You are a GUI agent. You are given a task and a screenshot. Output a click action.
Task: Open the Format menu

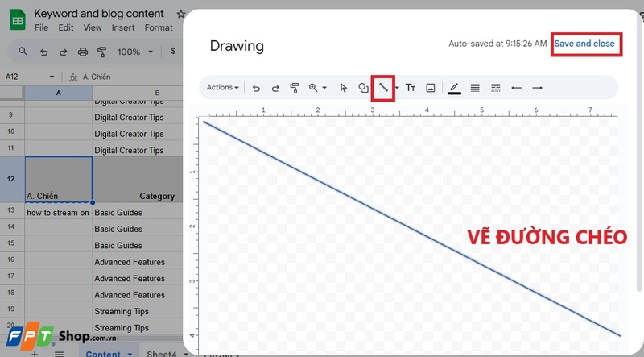coord(159,27)
